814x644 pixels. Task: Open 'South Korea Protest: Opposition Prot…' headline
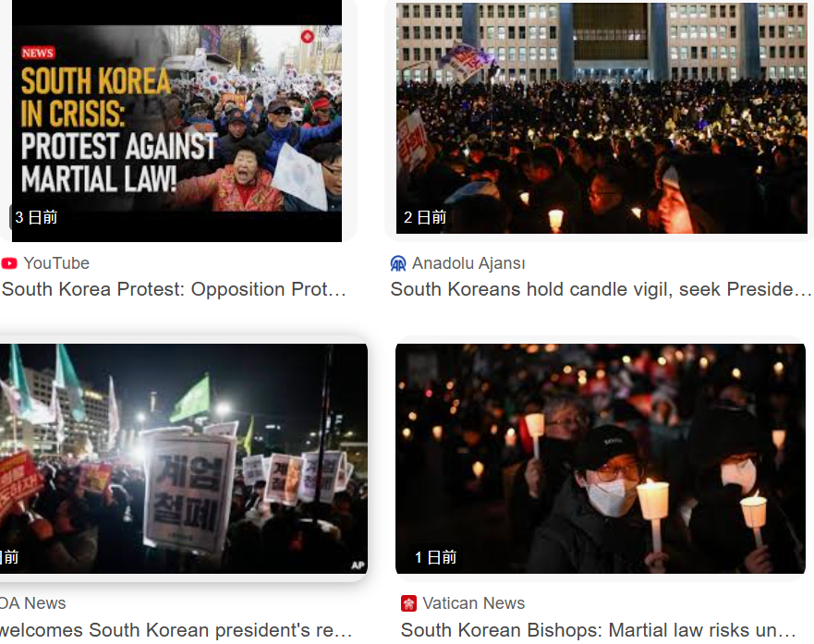174,289
